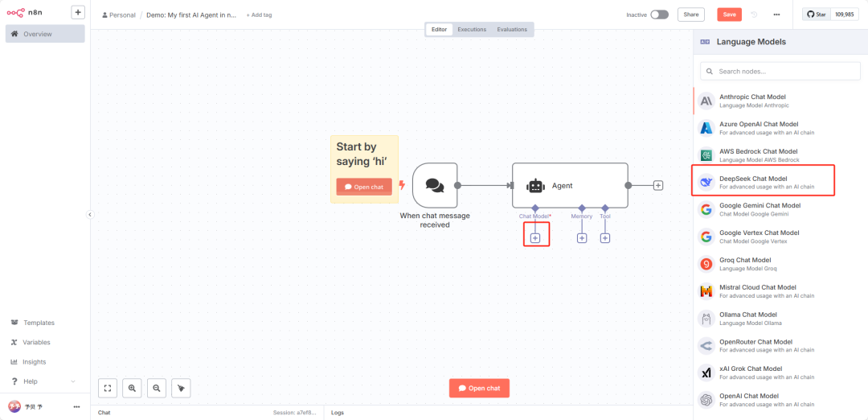
Task: Select Google Vertex Chat Model
Action: (x=780, y=237)
